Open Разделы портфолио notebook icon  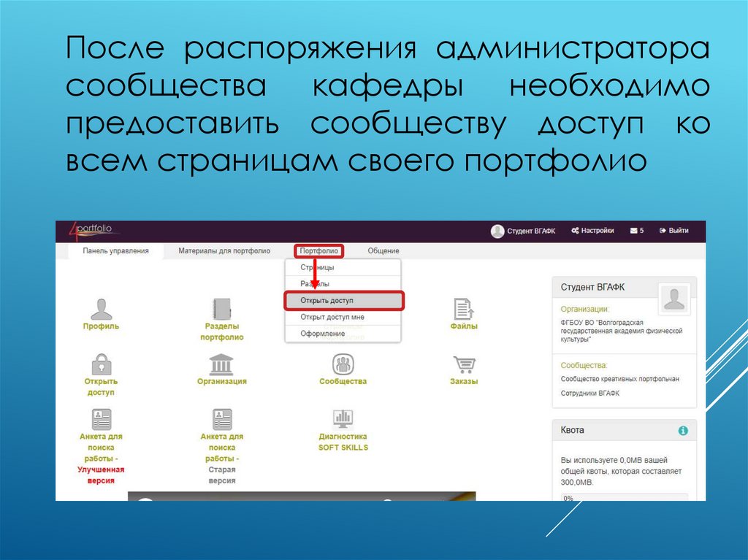click(222, 309)
